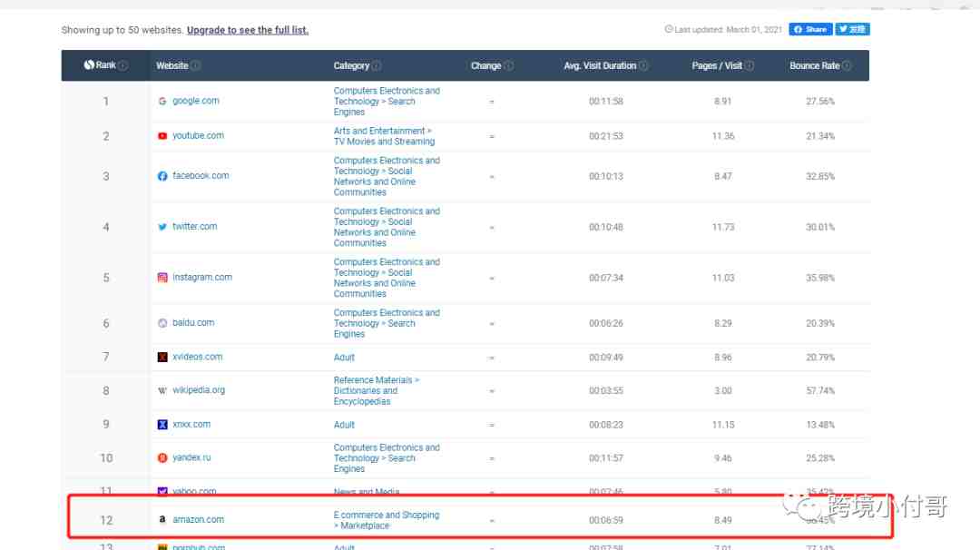Click the twitter.com bird icon
This screenshot has width=980, height=550.
point(162,227)
